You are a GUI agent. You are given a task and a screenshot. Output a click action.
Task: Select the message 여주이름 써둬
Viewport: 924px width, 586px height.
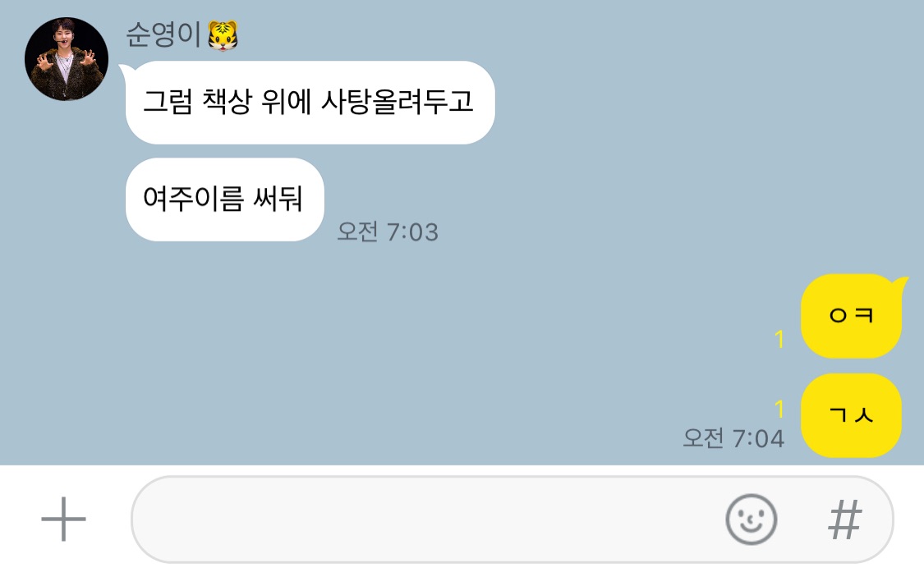pos(224,199)
